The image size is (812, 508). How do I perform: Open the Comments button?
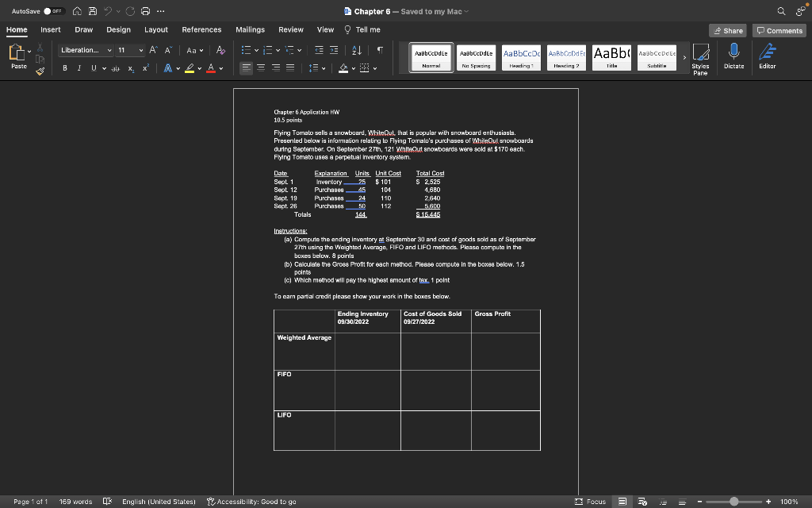tap(779, 31)
